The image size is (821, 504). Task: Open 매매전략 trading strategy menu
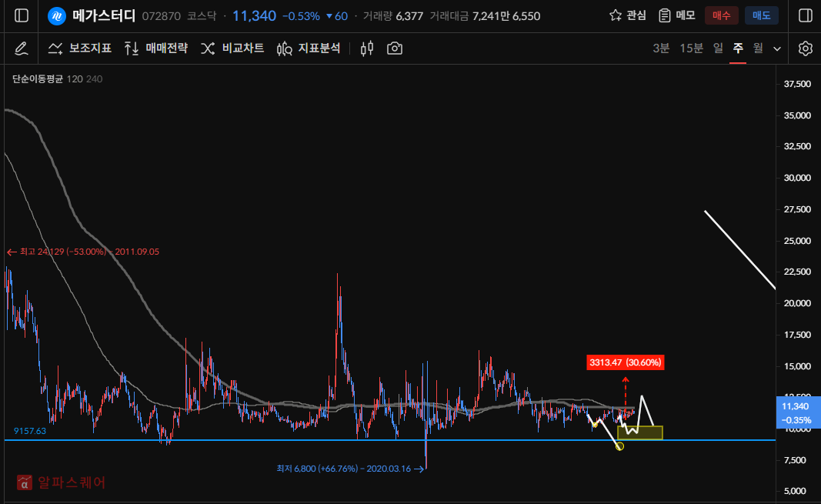tap(156, 48)
